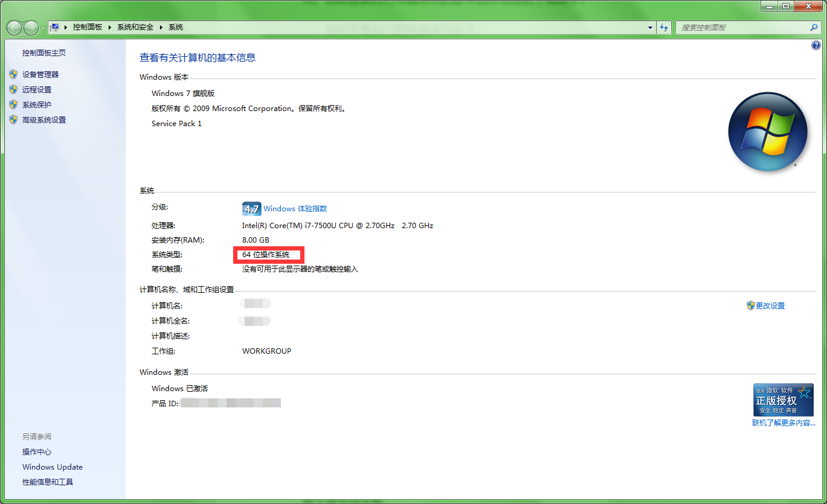This screenshot has width=827, height=504.
Task: Click the 64 位操作系统 value
Action: 266,255
